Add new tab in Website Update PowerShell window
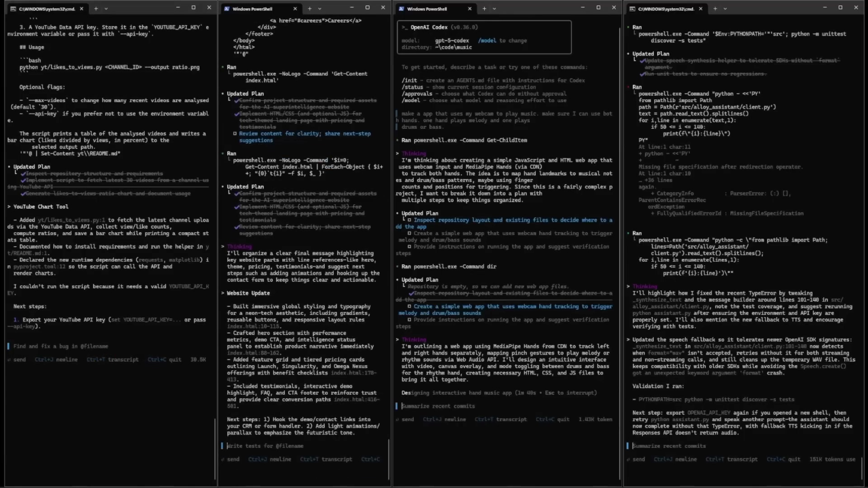This screenshot has height=488, width=868. [x=310, y=9]
